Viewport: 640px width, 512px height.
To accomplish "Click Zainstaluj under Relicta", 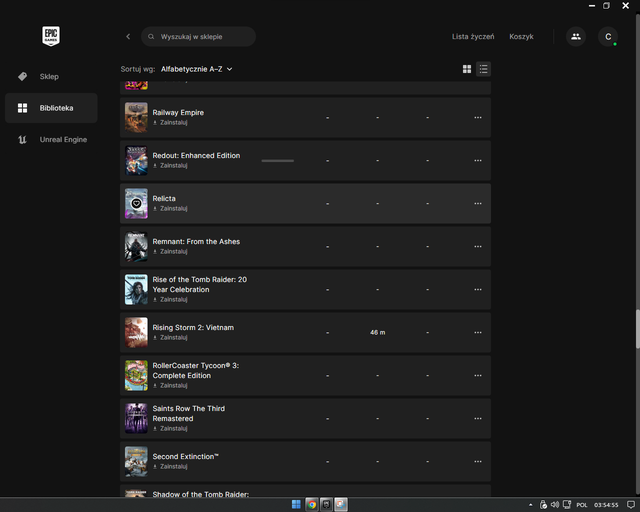I will [170, 208].
